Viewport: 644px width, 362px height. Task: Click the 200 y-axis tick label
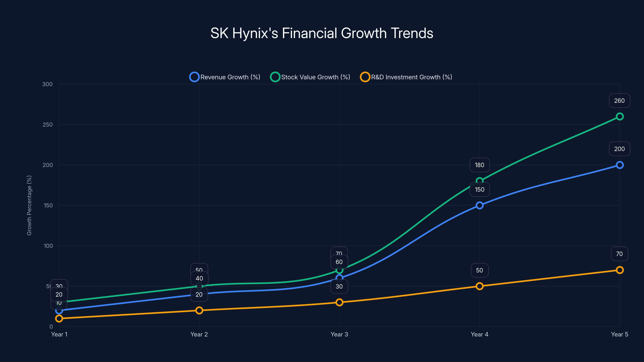47,165
